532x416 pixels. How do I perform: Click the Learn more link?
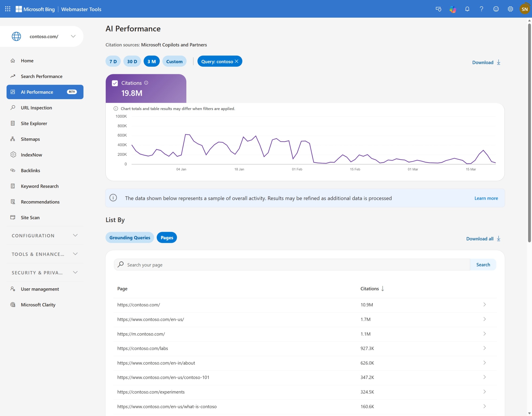[x=486, y=198]
